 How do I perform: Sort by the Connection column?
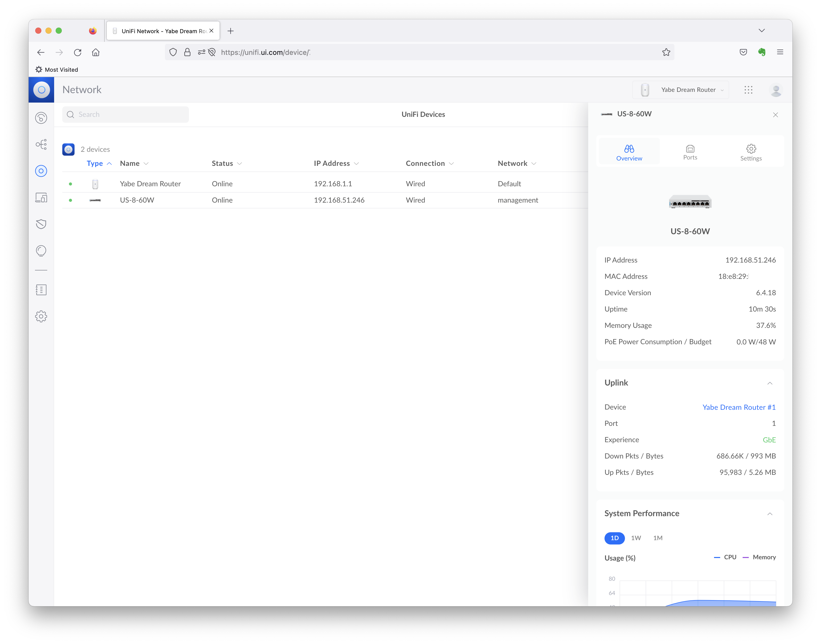coord(430,163)
